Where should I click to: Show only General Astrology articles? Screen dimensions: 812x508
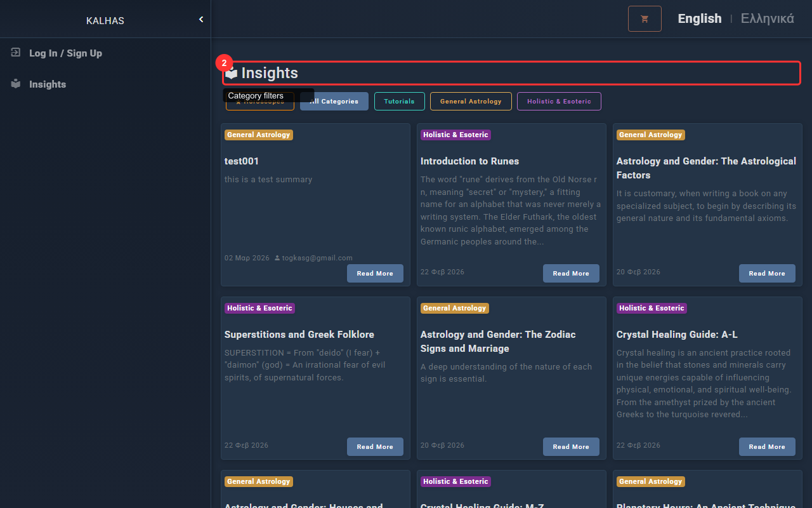(471, 102)
